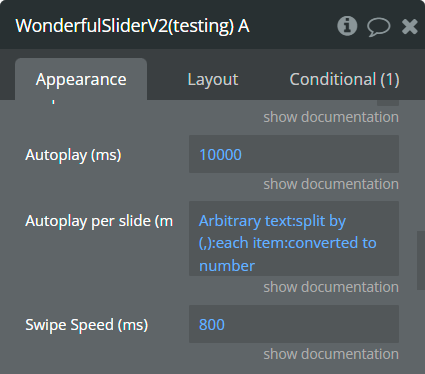Image resolution: width=425 pixels, height=374 pixels.
Task: Switch to the Layout tab
Action: point(213,79)
